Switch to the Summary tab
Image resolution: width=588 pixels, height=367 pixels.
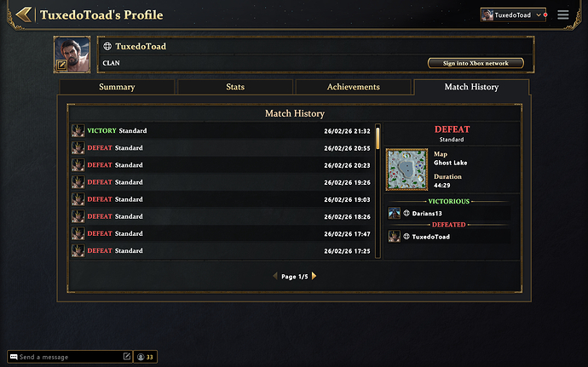coord(117,87)
